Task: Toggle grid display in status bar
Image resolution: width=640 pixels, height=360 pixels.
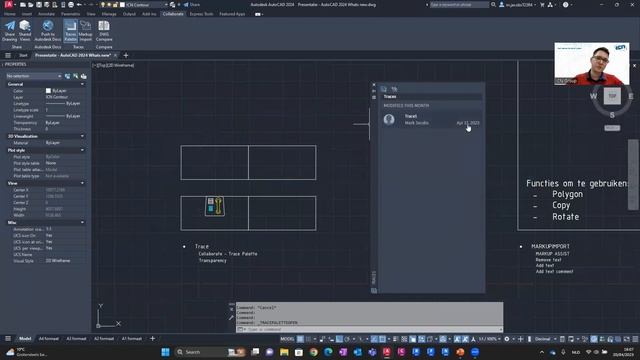Action: pyautogui.click(x=300, y=339)
